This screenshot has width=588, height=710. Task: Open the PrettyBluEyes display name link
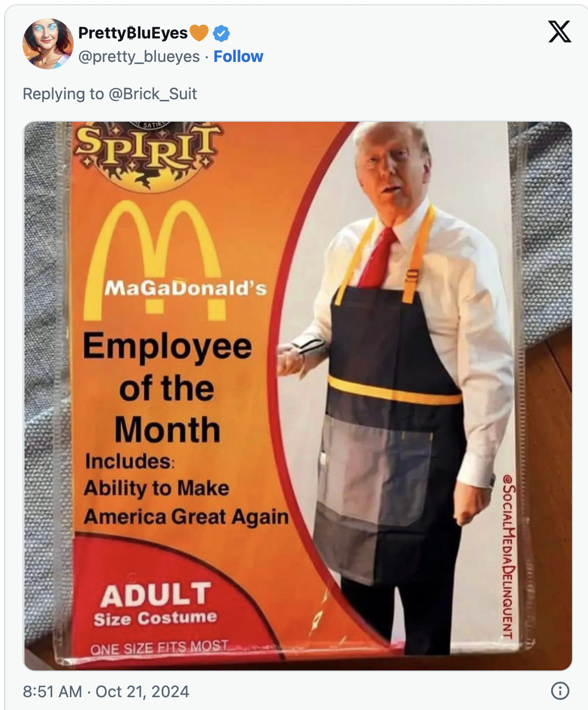pos(133,33)
